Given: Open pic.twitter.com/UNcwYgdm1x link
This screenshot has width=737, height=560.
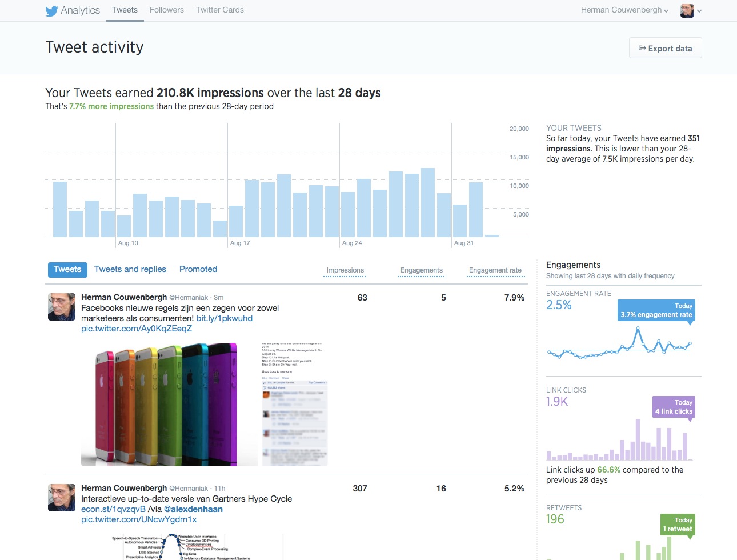Looking at the screenshot, I should tap(139, 519).
